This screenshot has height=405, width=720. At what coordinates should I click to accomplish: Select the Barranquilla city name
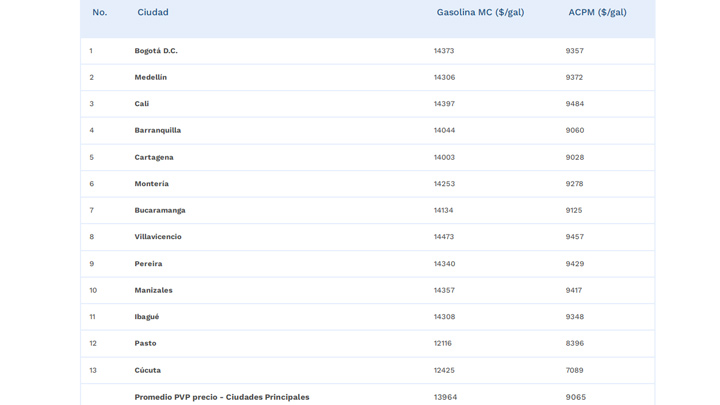click(158, 130)
